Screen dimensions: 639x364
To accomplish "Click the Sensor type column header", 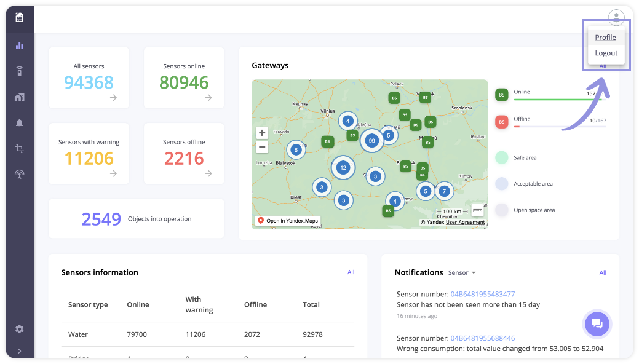I will [x=88, y=304].
